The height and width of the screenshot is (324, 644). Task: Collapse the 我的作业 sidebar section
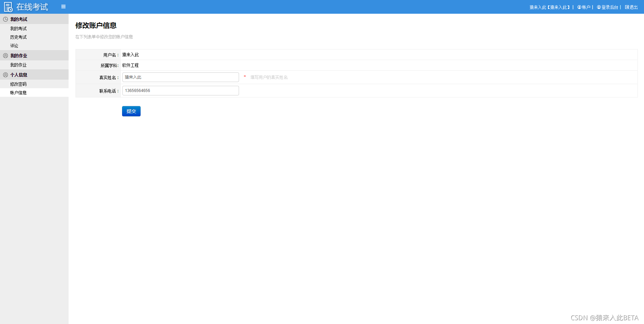click(x=34, y=56)
